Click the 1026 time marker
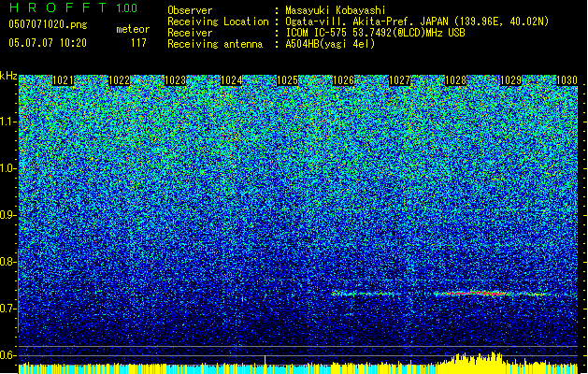This screenshot has width=588, height=374. (x=343, y=80)
